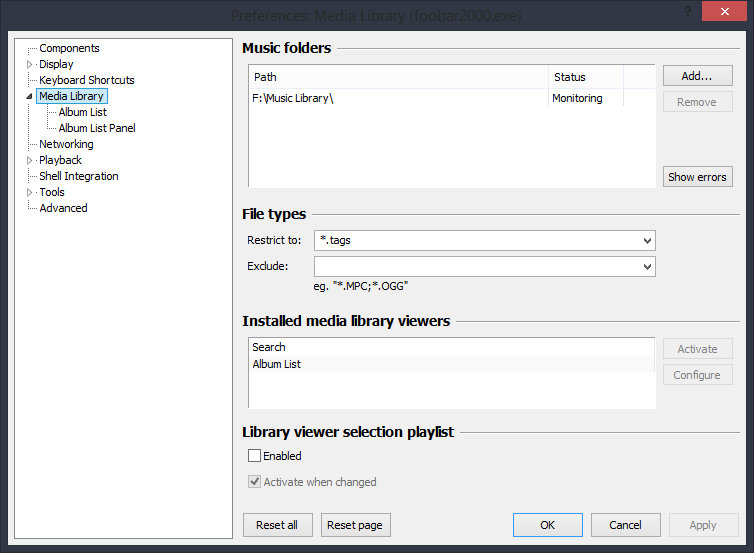Viewport: 754px width, 553px height.
Task: Click the Add... music folder button
Action: click(697, 76)
